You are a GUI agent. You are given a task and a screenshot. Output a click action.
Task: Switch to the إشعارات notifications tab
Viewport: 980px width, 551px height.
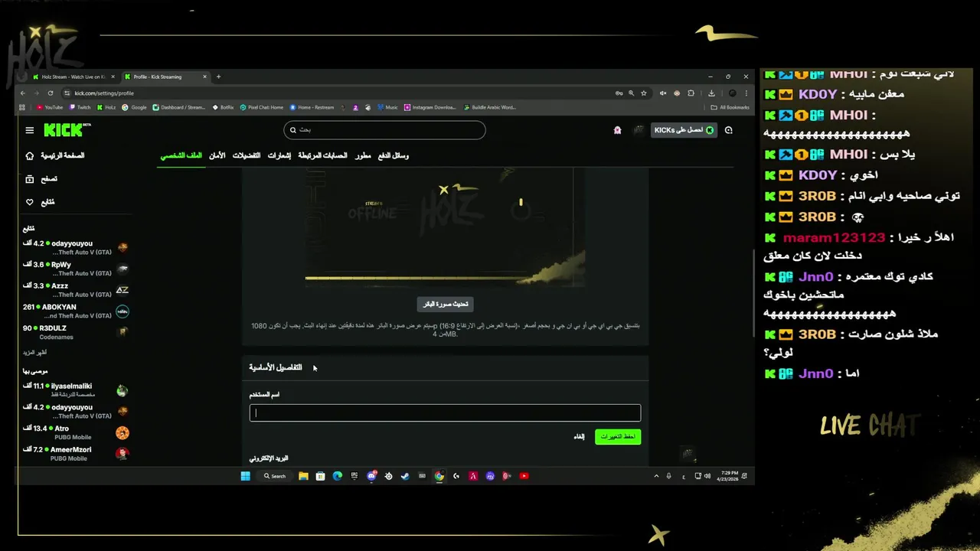point(279,155)
